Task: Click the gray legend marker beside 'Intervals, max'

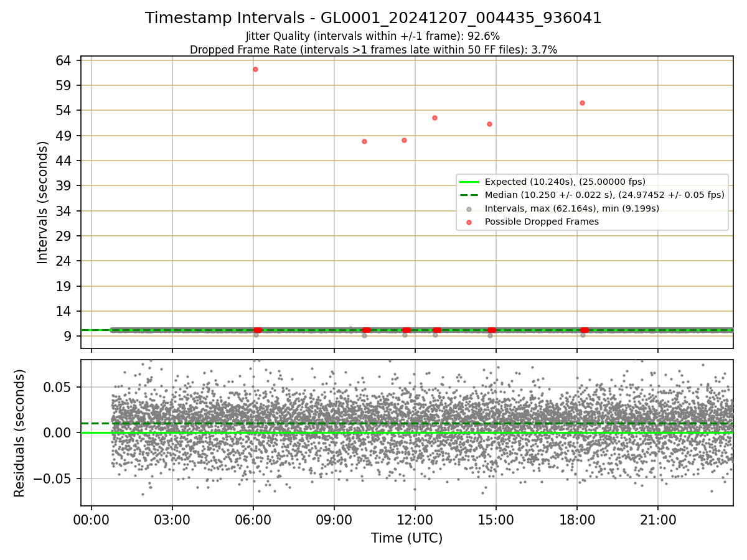Action: [x=469, y=208]
